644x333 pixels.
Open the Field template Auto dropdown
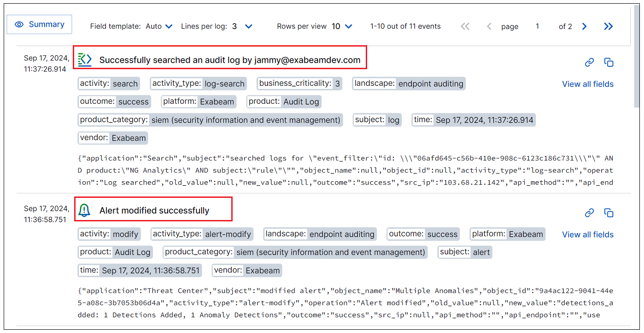coord(159,26)
